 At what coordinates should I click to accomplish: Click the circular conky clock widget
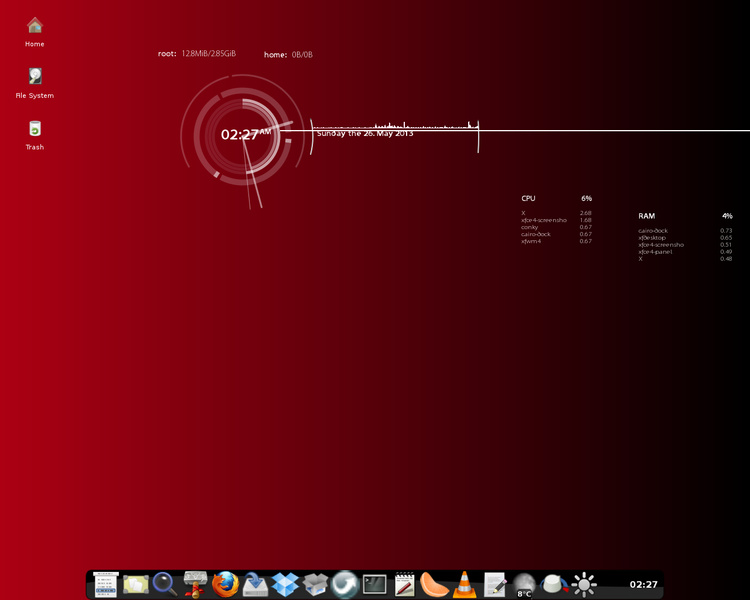(x=241, y=134)
